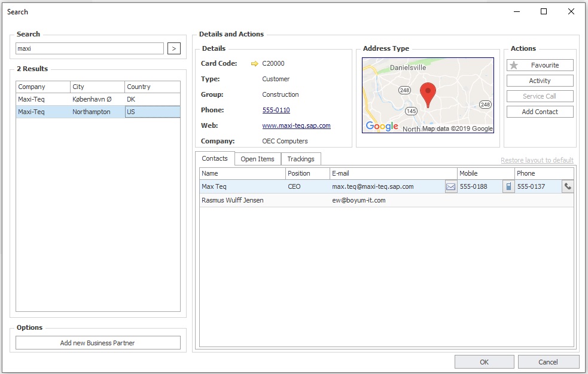Sort results by Country column header

153,87
